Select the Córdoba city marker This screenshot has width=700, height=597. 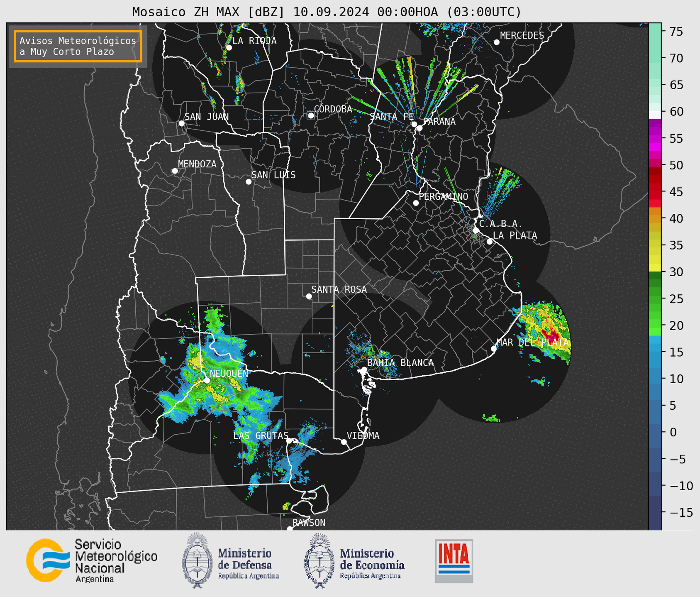tap(311, 115)
